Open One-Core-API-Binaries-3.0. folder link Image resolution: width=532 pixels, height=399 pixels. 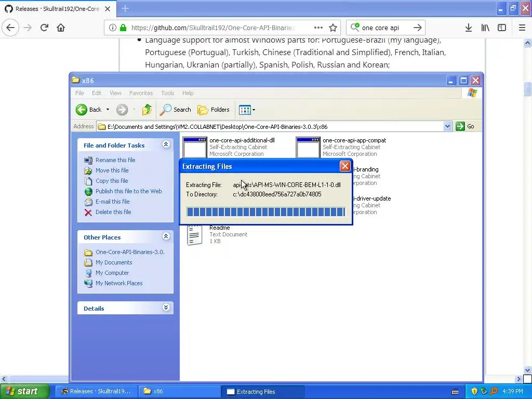[x=130, y=252]
